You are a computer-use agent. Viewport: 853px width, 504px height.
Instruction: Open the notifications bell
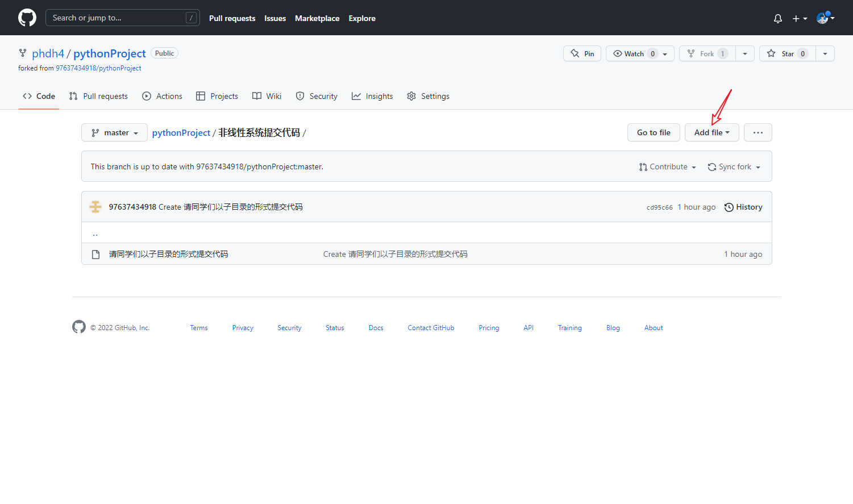click(778, 18)
